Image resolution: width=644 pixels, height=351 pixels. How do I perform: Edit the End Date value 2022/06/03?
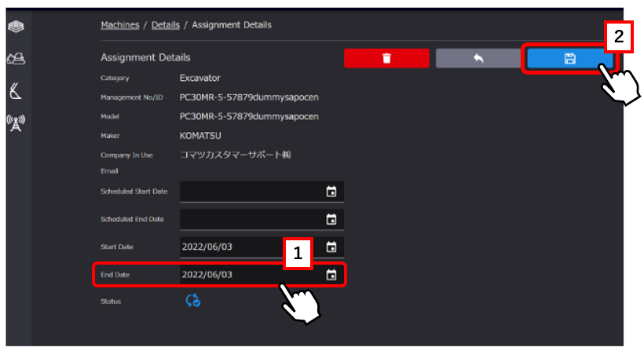click(x=207, y=275)
